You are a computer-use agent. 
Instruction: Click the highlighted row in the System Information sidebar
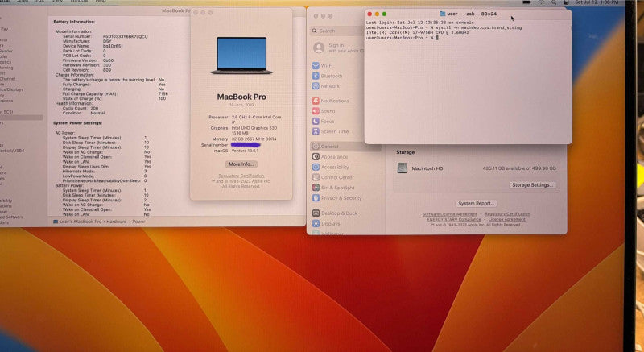click(x=22, y=118)
